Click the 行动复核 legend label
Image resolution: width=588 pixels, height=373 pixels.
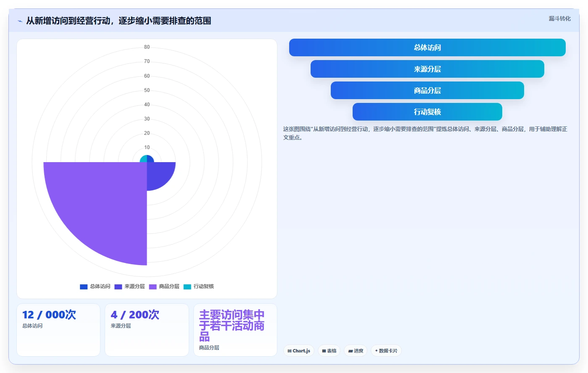(x=203, y=286)
